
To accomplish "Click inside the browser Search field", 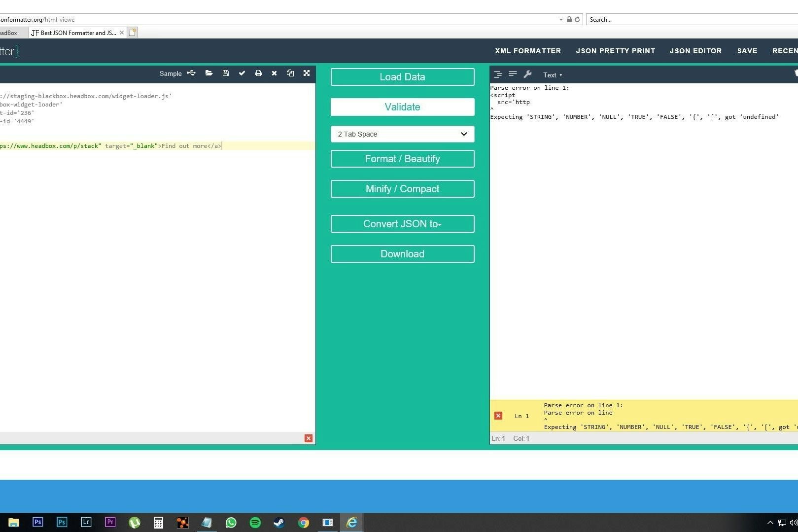I will point(690,20).
